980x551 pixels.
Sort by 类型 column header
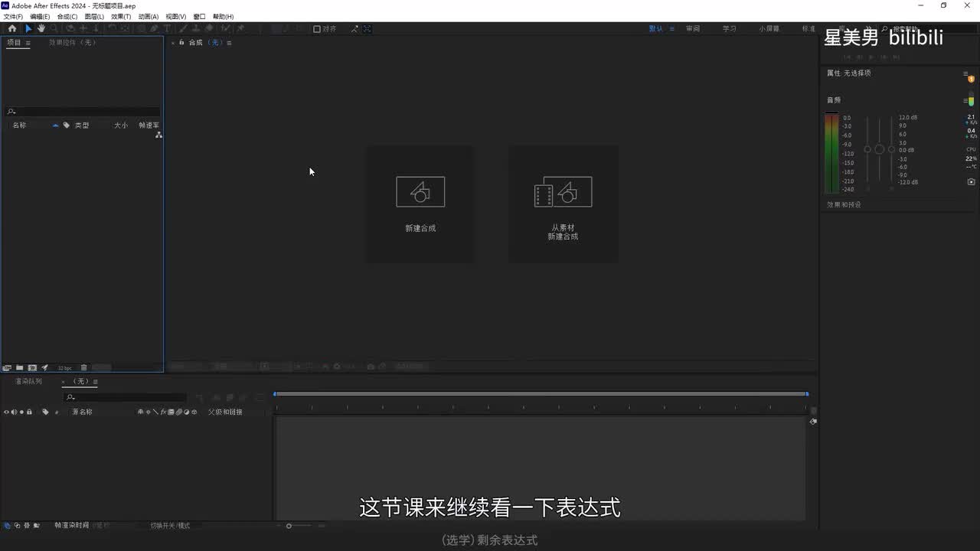pyautogui.click(x=82, y=125)
